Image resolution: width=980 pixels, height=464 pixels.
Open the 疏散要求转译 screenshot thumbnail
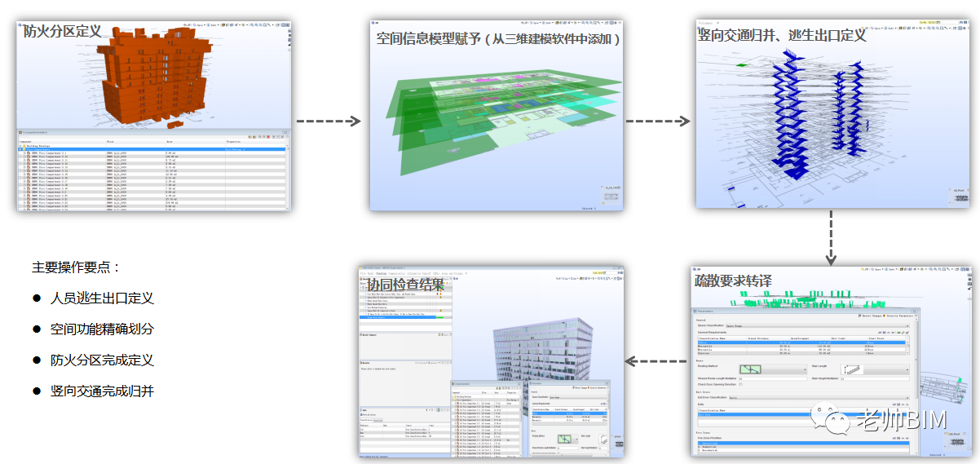click(x=832, y=360)
